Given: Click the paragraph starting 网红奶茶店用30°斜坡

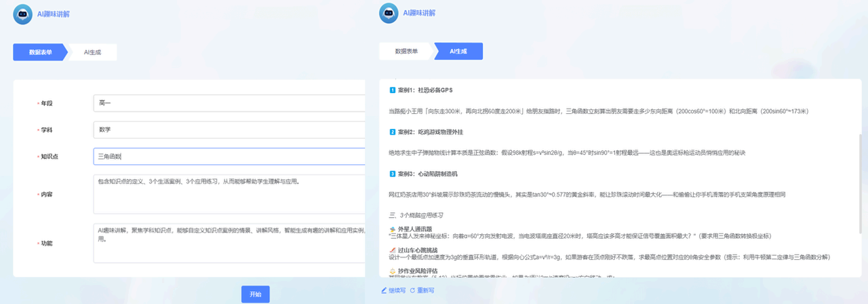Looking at the screenshot, I should [x=587, y=195].
